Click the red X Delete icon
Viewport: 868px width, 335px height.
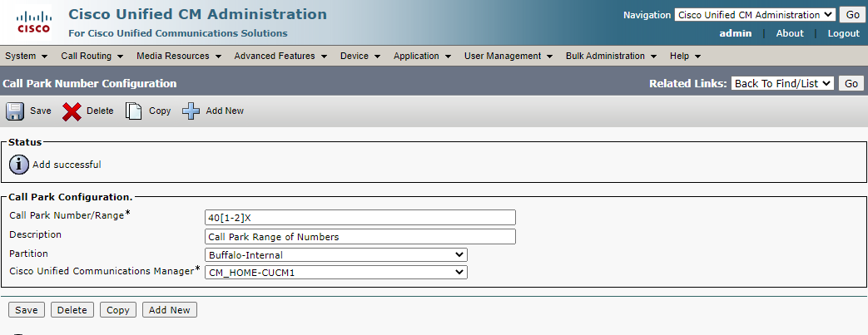pyautogui.click(x=72, y=111)
